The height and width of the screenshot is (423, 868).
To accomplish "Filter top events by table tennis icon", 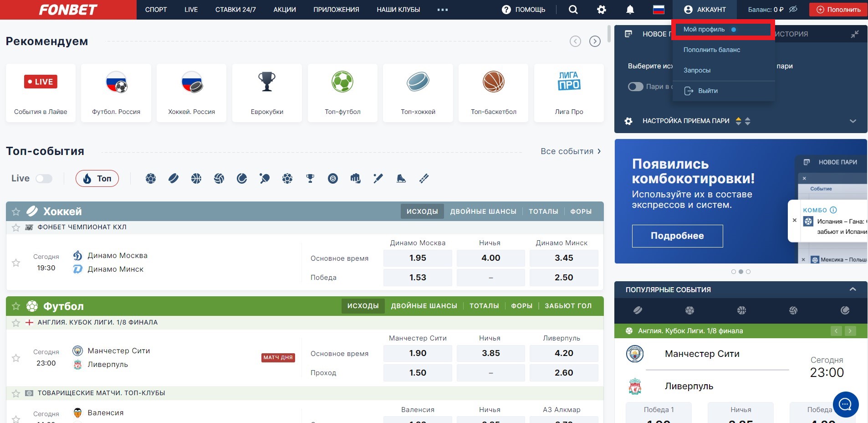I will (x=265, y=179).
